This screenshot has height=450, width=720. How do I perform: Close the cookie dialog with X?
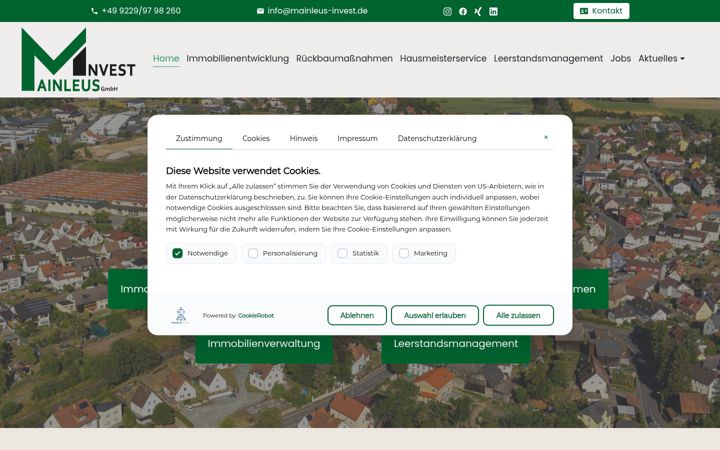point(546,137)
